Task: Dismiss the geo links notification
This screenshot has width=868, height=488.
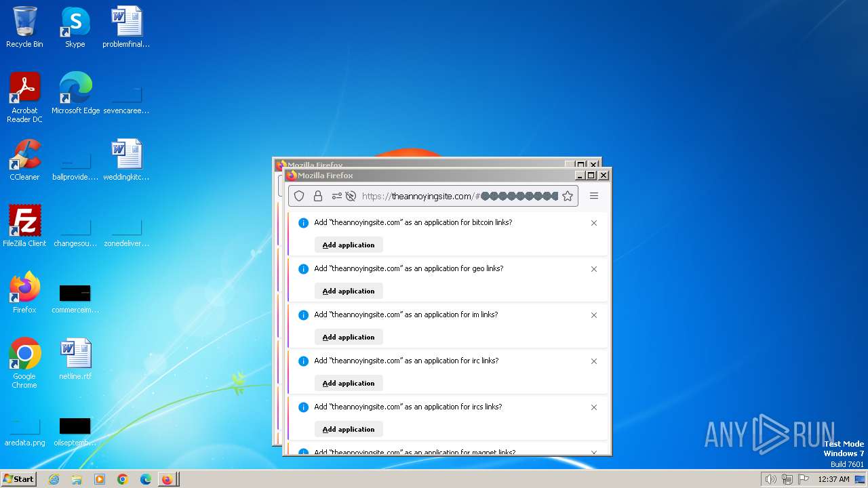Action: tap(594, 269)
